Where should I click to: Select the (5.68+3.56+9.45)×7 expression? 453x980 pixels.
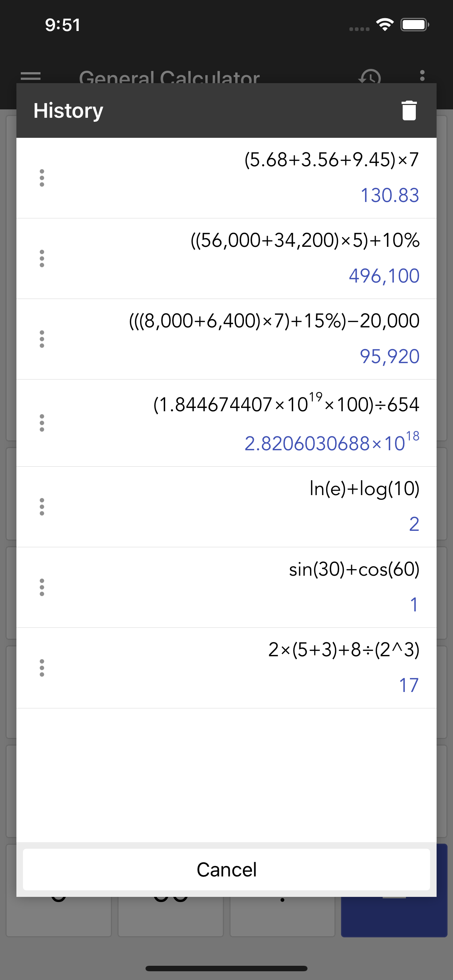tap(332, 160)
